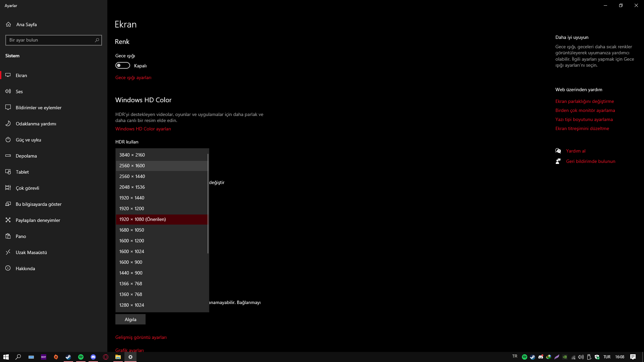Click the Uzak Masaüstü icon
644x362 pixels.
point(8,252)
